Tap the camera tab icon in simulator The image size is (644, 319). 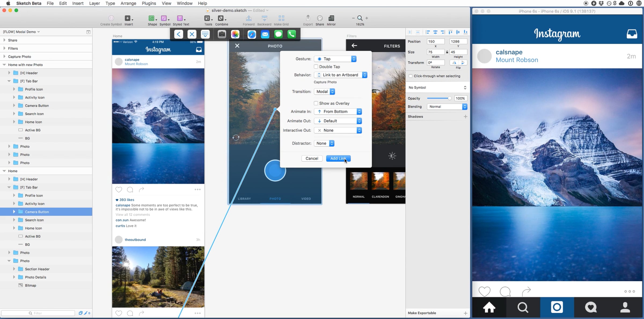(x=557, y=307)
